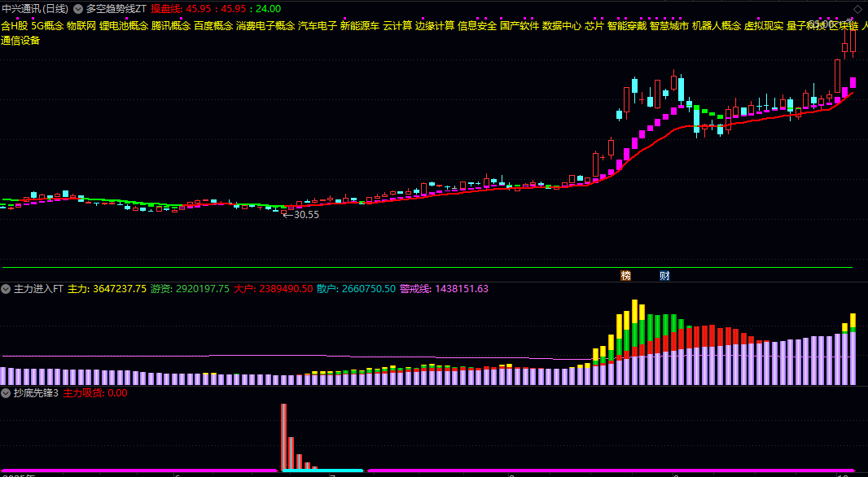This screenshot has height=477, width=868.
Task: Open the 智能穿戴 concept tag
Action: click(627, 25)
